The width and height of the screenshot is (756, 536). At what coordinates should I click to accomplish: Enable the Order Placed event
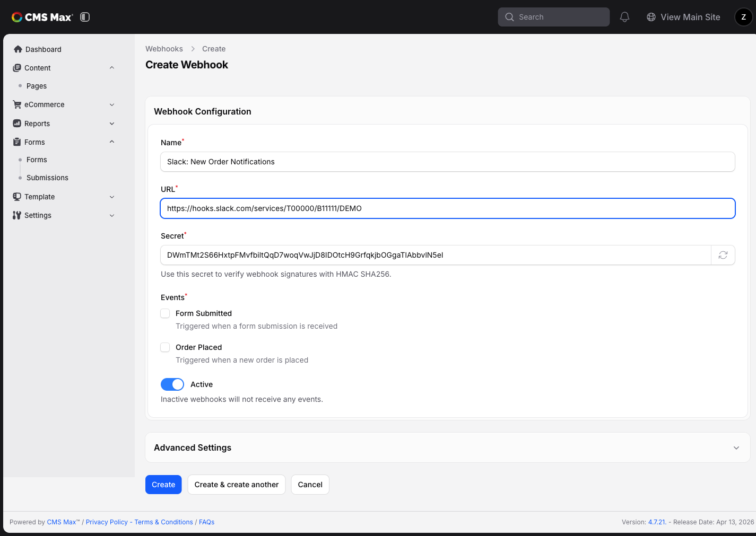point(165,347)
